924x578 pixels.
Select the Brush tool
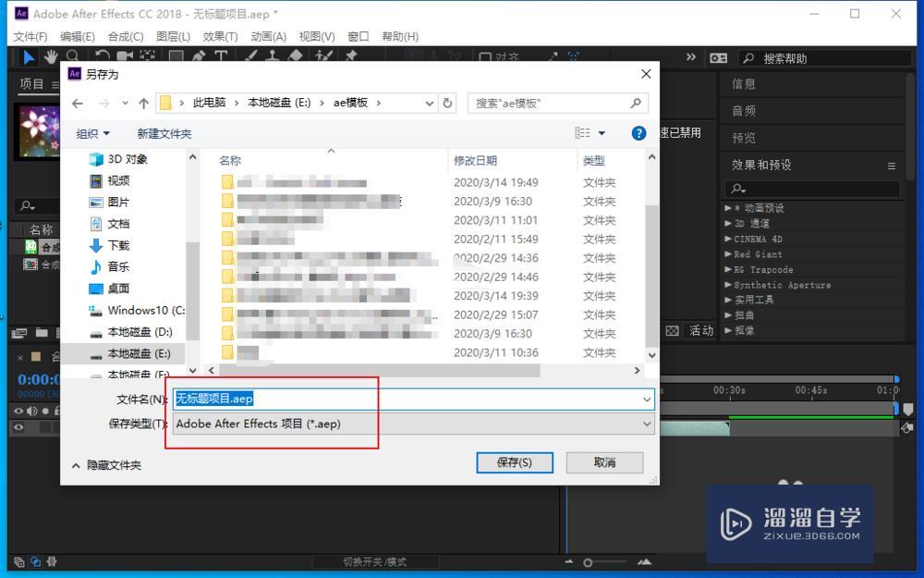(250, 57)
